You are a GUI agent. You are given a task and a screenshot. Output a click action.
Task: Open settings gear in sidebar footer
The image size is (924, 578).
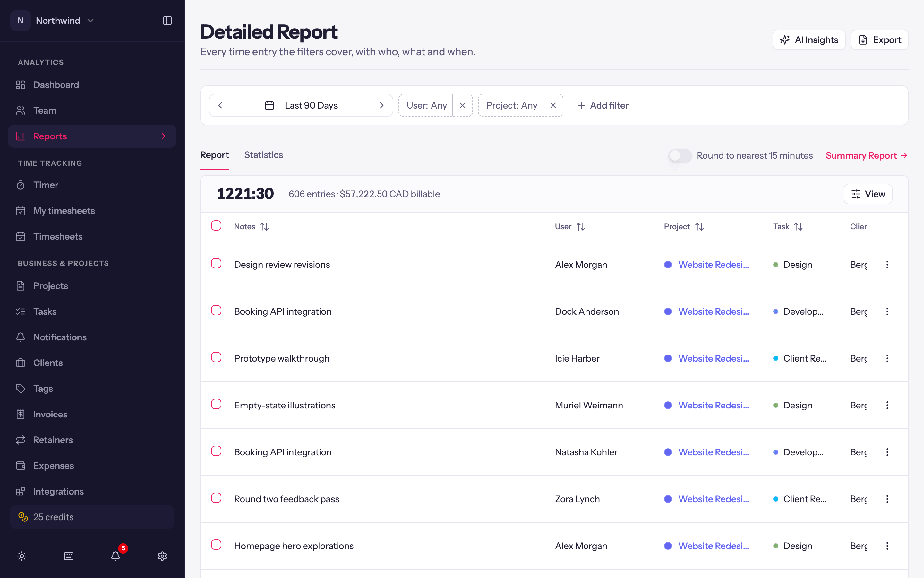pos(162,556)
